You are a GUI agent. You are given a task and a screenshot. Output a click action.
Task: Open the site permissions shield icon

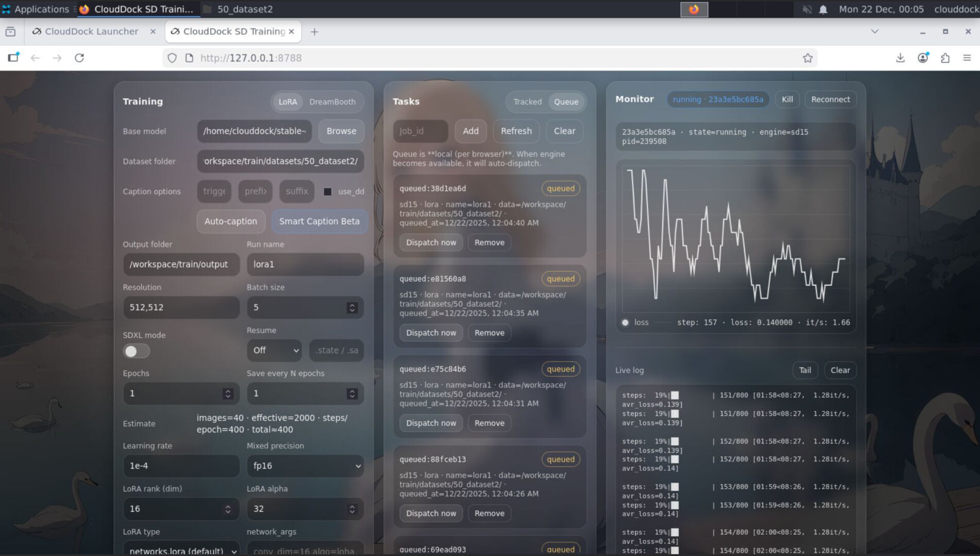tap(172, 58)
